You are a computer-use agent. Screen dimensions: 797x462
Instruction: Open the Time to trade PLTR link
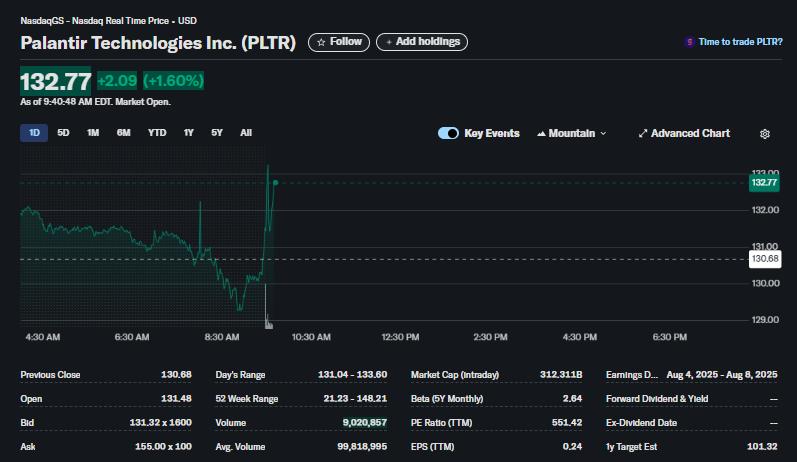740,42
